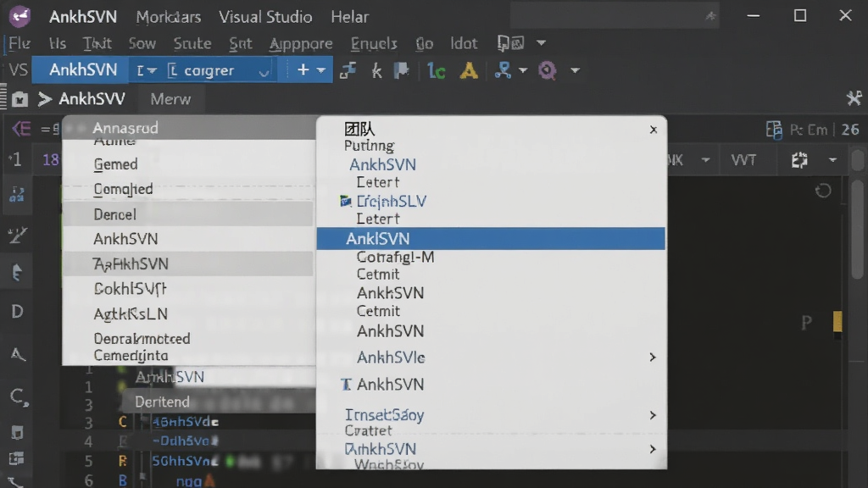Open dropdown arrow beside plus button
This screenshot has height=488, width=868.
pos(321,70)
